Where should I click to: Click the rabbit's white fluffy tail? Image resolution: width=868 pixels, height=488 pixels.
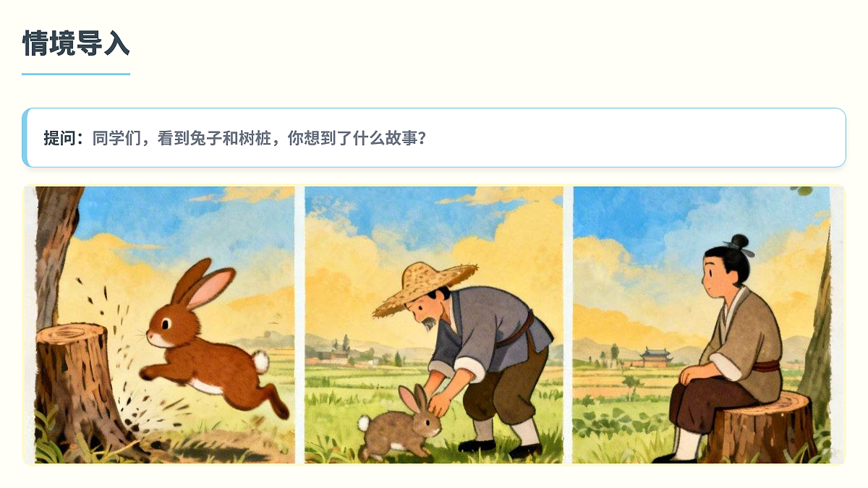tap(260, 361)
